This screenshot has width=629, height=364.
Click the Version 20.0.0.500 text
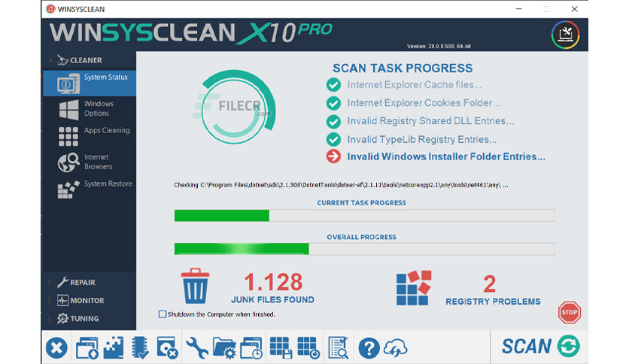pos(439,47)
